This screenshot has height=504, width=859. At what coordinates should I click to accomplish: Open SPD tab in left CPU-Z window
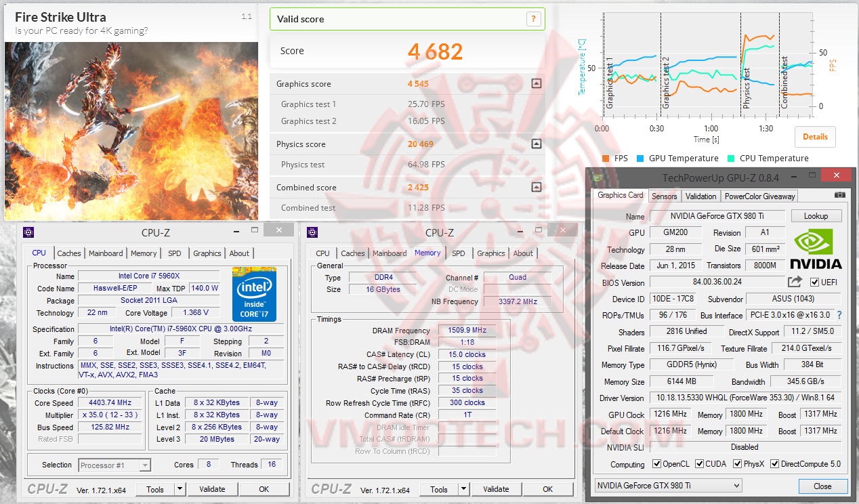(175, 253)
